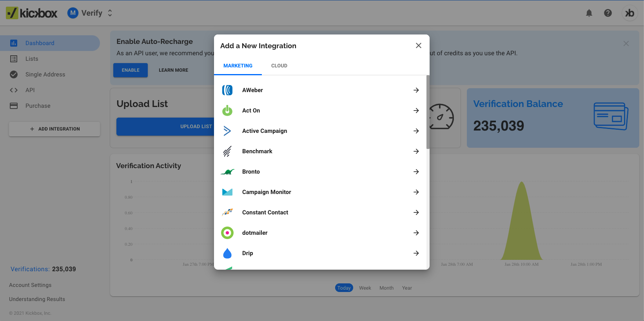Click the dotmailer circle icon
Viewport: 644px width, 321px height.
coord(227,233)
